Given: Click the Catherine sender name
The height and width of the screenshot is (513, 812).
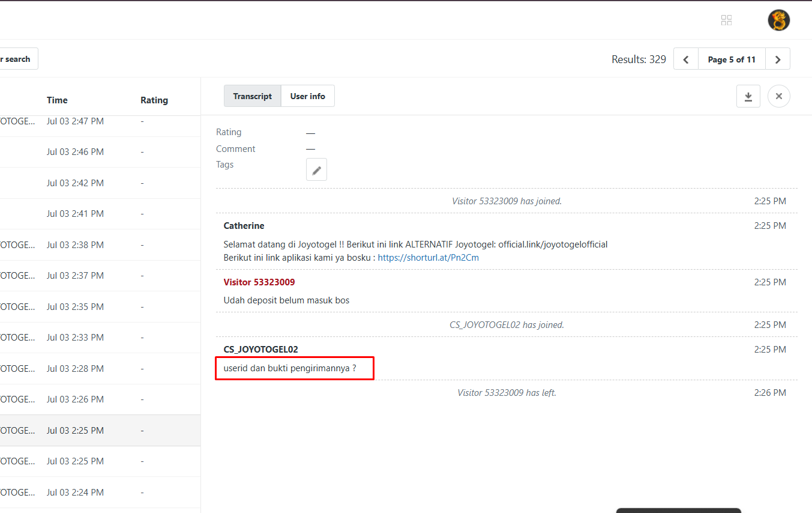Looking at the screenshot, I should click(244, 226).
